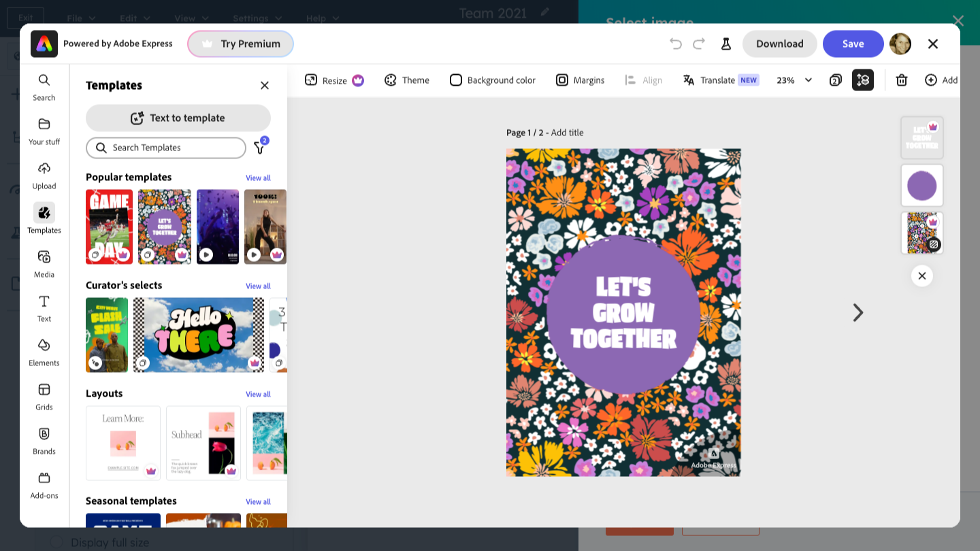
Task: Open the Brands panel
Action: pos(44,441)
